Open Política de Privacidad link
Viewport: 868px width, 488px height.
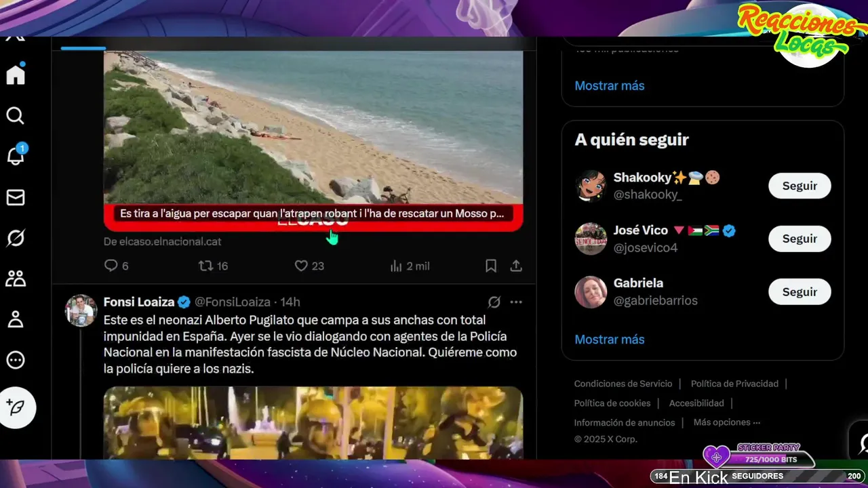734,384
